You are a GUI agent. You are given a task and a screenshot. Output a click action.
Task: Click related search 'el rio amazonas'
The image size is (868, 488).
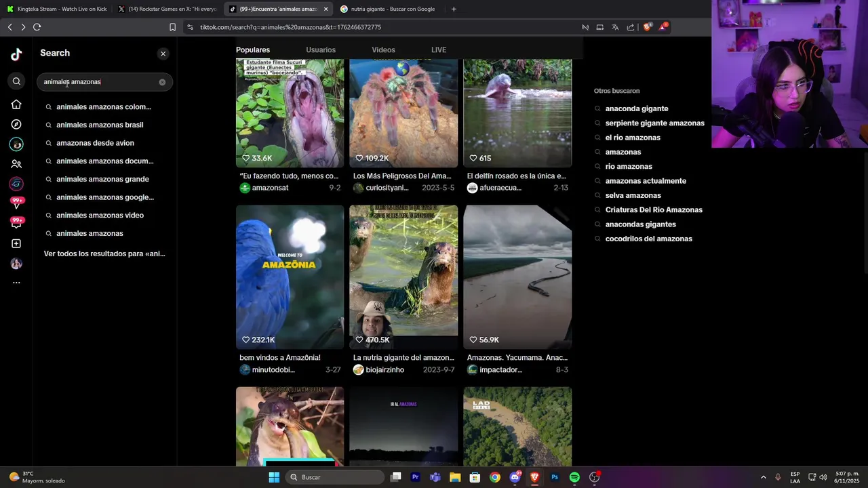(633, 138)
